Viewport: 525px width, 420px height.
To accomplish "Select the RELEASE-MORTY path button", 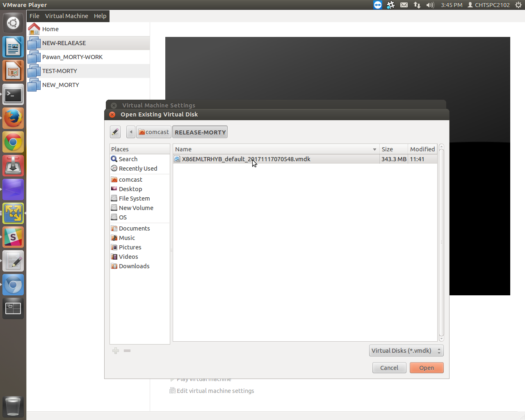I will click(x=200, y=132).
